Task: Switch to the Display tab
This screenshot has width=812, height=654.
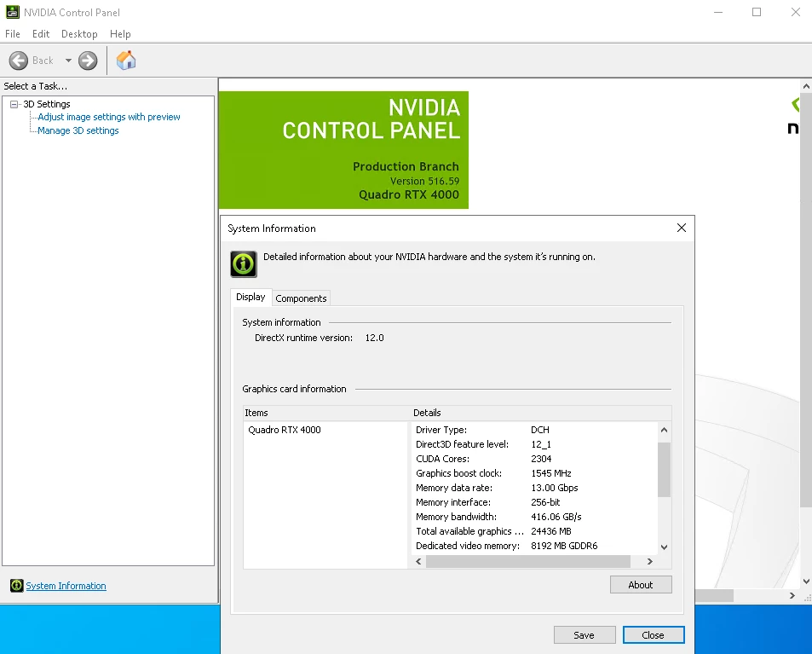Action: 251,297
